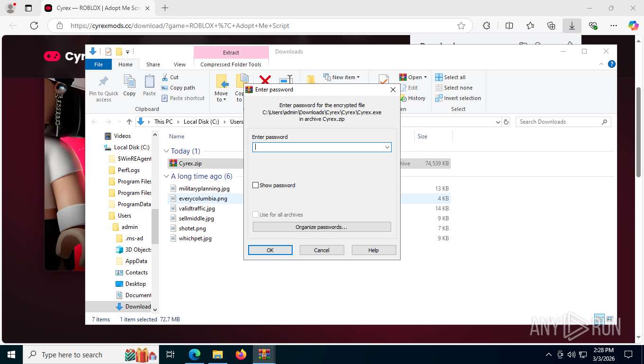The height and width of the screenshot is (364, 644).
Task: Open Desktop in the navigation tree
Action: [135, 284]
